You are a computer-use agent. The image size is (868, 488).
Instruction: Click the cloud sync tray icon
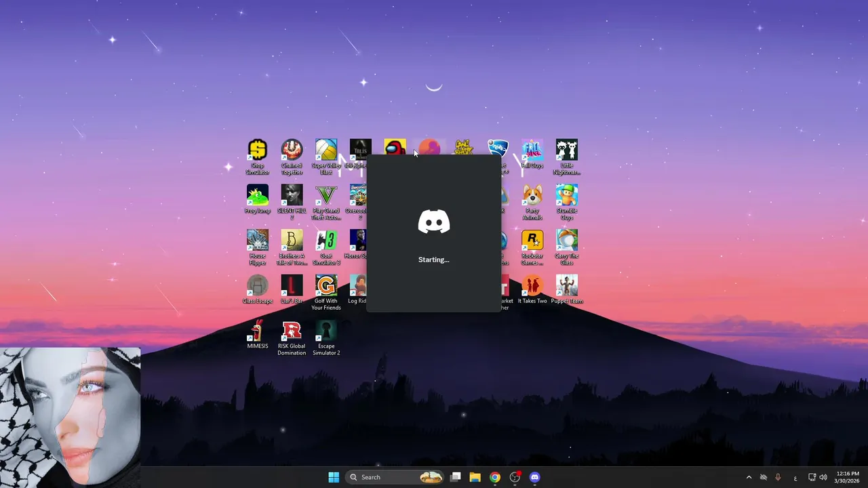click(x=764, y=477)
